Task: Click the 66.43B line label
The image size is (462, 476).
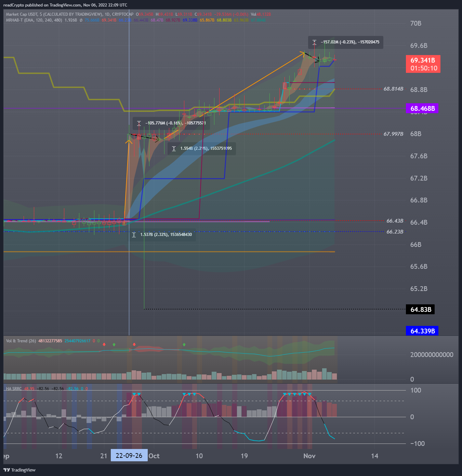Action: pyautogui.click(x=395, y=221)
